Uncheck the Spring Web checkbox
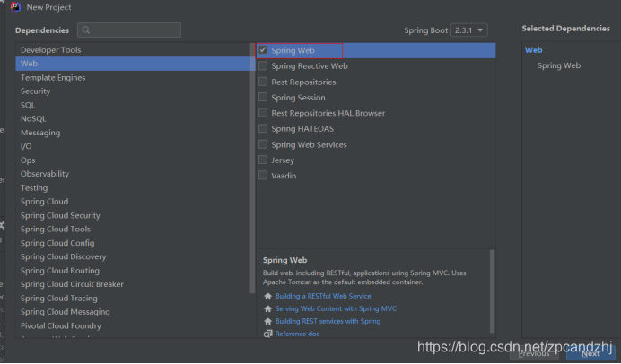 point(263,50)
